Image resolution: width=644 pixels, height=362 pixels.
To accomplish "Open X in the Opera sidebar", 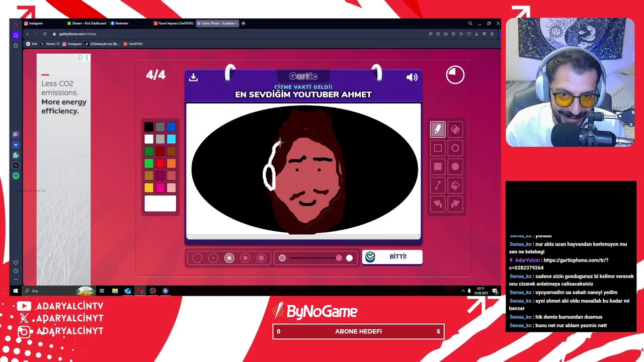I will click(x=16, y=165).
